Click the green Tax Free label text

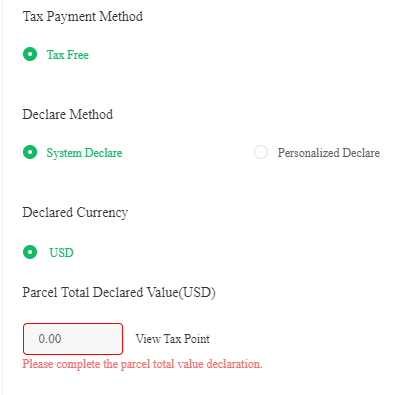point(68,55)
